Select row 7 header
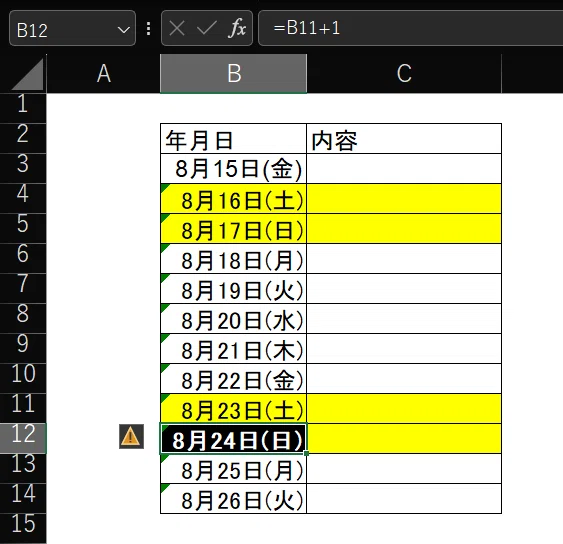This screenshot has width=563, height=544. click(23, 288)
